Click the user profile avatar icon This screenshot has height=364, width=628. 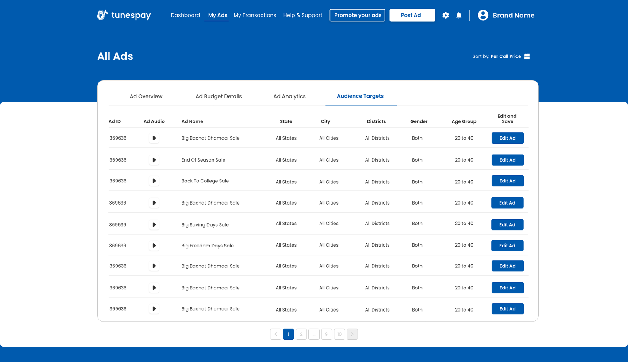(483, 15)
